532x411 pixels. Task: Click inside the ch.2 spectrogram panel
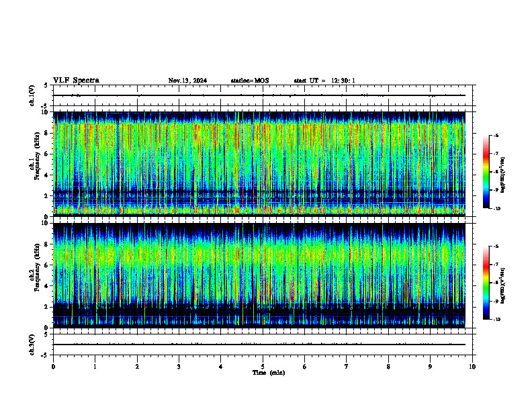click(259, 275)
